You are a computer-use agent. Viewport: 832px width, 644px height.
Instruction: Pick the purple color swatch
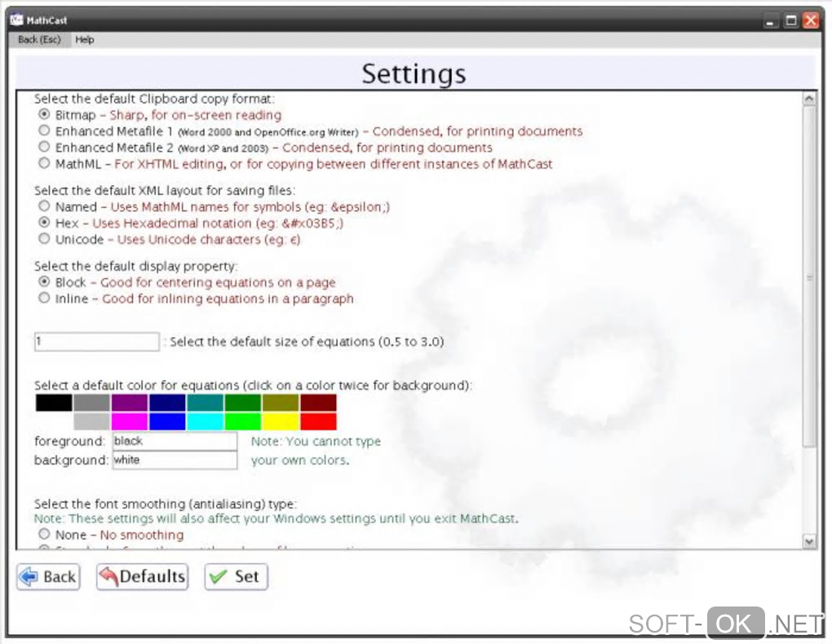pyautogui.click(x=130, y=403)
